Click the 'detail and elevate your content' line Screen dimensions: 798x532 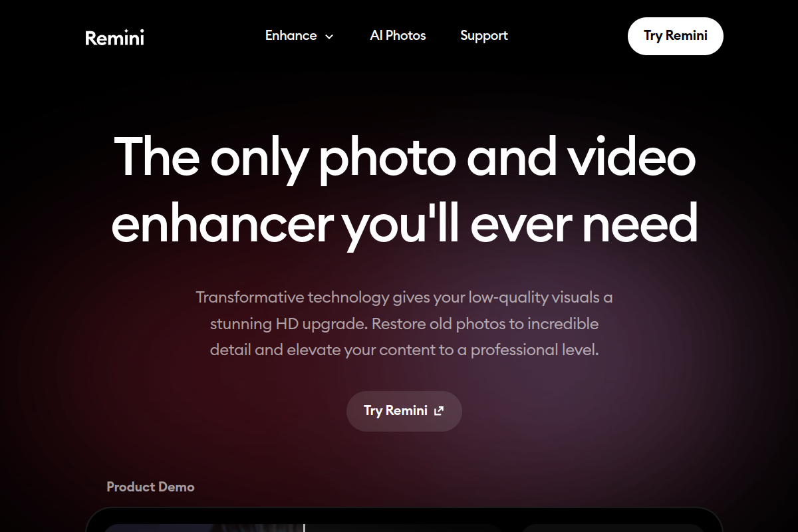click(404, 350)
